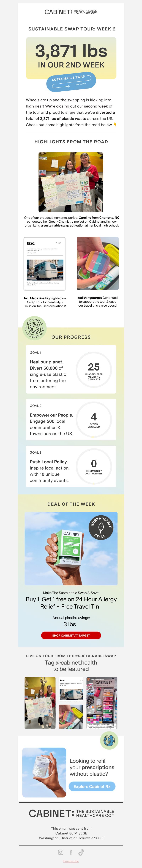Click the 4 cities engaged circle

pyautogui.click(x=94, y=419)
